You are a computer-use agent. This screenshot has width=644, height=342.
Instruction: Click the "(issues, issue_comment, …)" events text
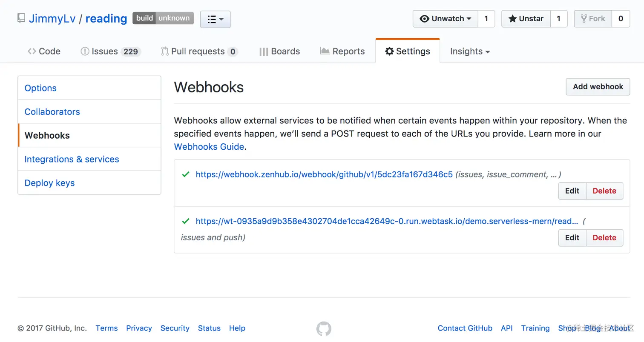coord(508,174)
